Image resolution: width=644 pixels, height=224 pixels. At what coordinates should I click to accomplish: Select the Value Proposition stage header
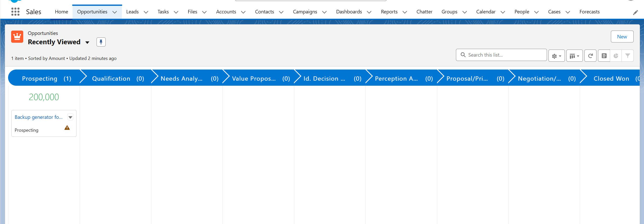[259, 78]
